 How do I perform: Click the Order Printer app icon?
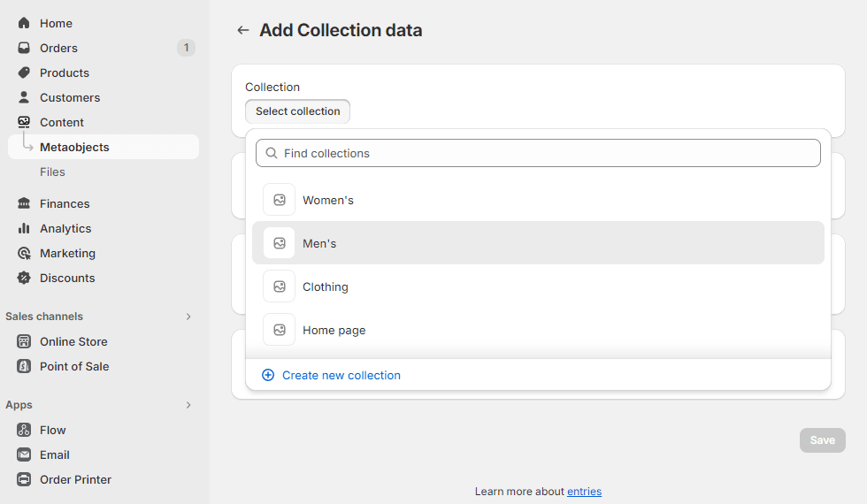24,479
